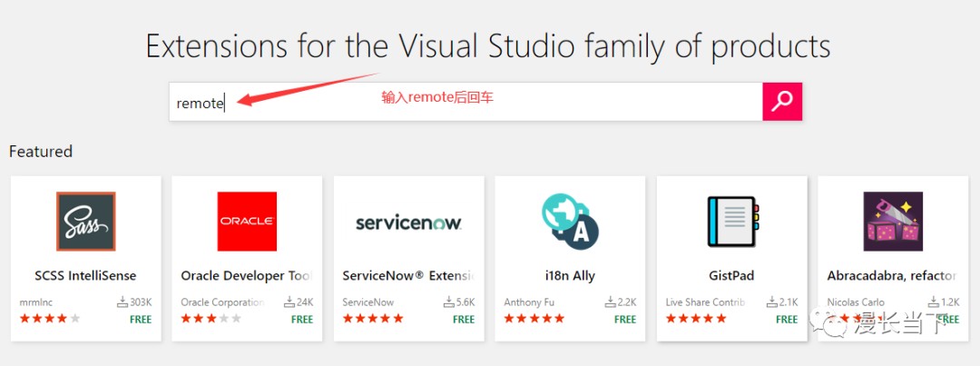Viewport: 980px width, 366px height.
Task: Click the Featured section heading
Action: pyautogui.click(x=41, y=152)
